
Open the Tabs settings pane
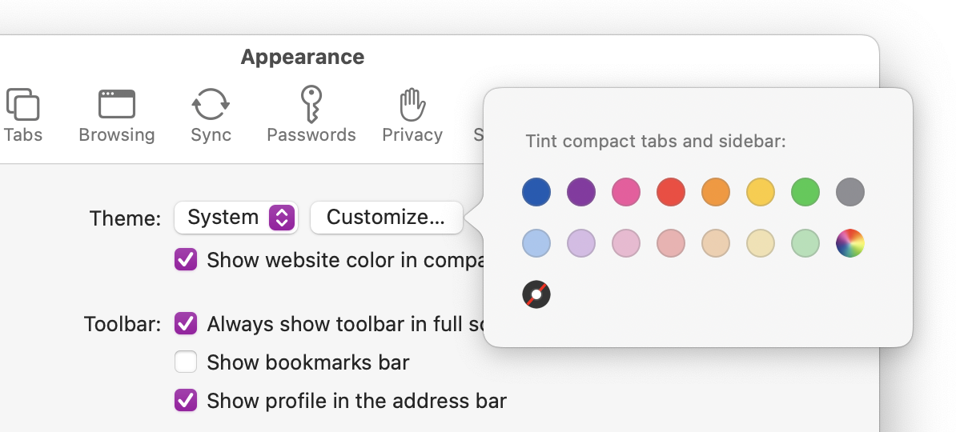pyautogui.click(x=22, y=114)
